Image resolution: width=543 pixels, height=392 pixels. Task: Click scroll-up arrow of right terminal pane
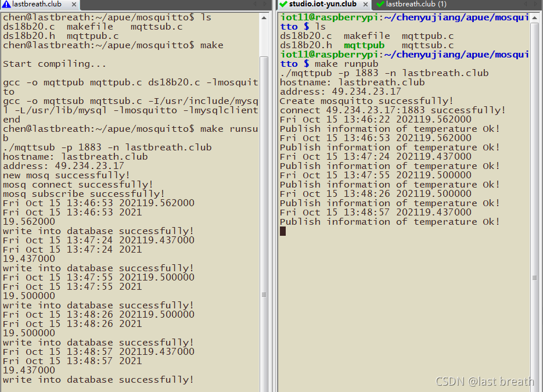(x=535, y=17)
